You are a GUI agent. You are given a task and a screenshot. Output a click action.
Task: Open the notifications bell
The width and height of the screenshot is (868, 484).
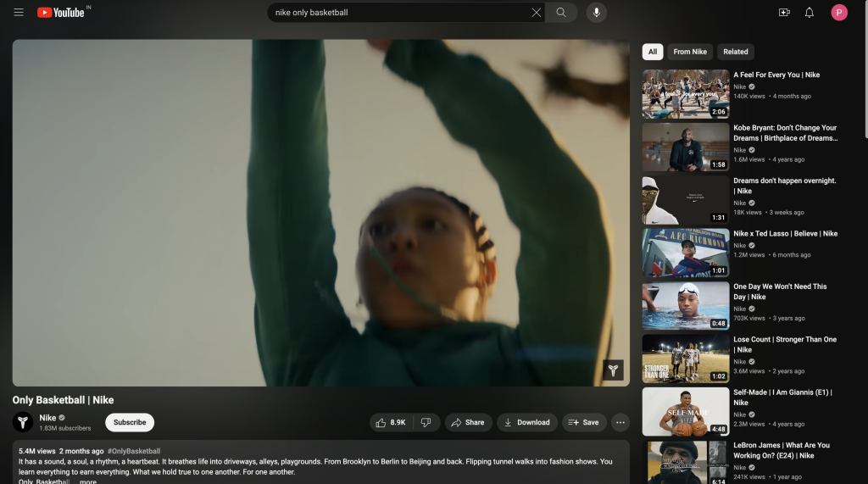tap(810, 13)
